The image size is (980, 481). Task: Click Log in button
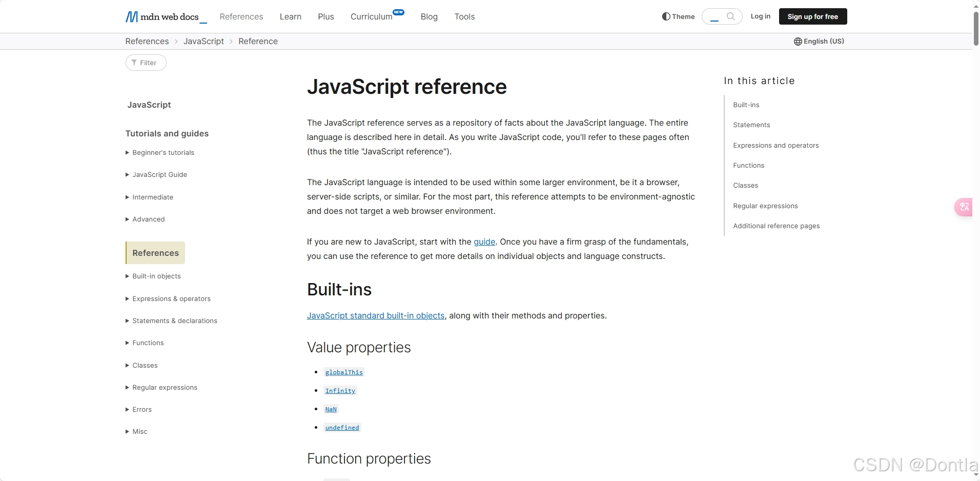tap(761, 16)
